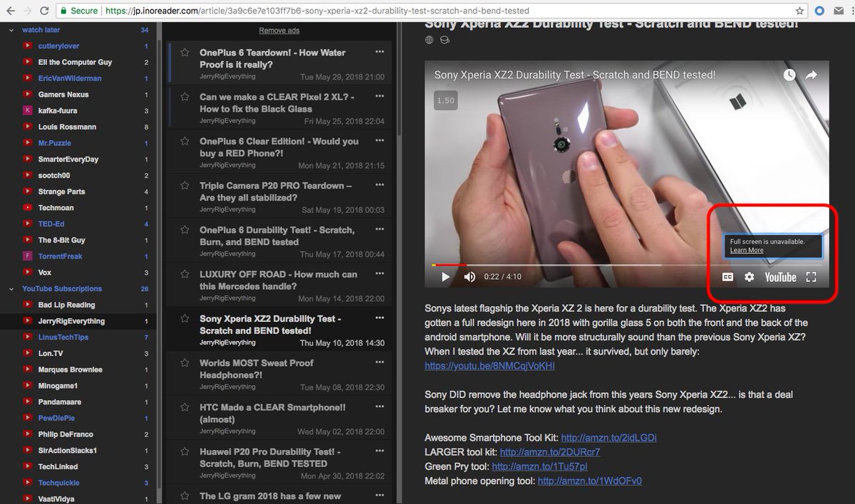Click the Louis Rossmann YouTube icon

pyautogui.click(x=27, y=127)
